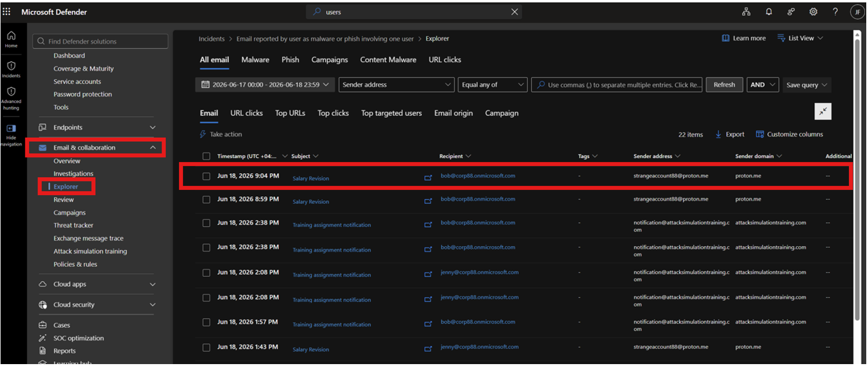Image resolution: width=868 pixels, height=367 pixels.
Task: Open the Save query dropdown
Action: (x=807, y=85)
